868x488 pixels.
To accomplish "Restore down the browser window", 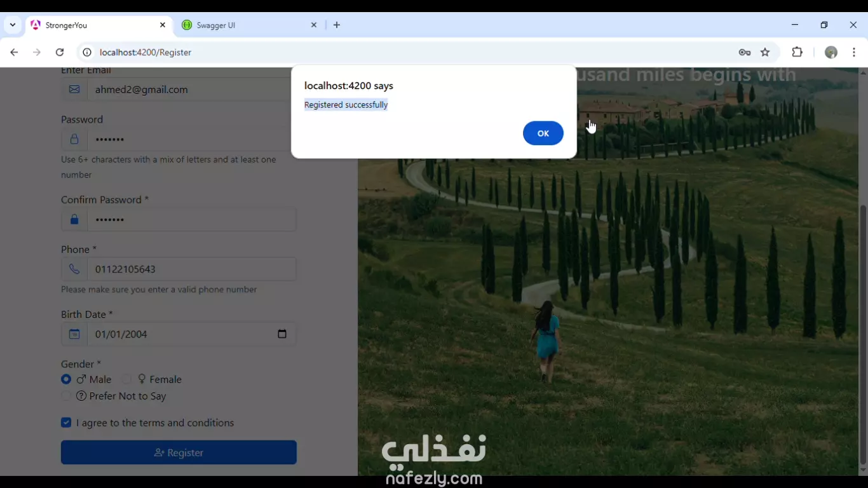I will point(824,25).
